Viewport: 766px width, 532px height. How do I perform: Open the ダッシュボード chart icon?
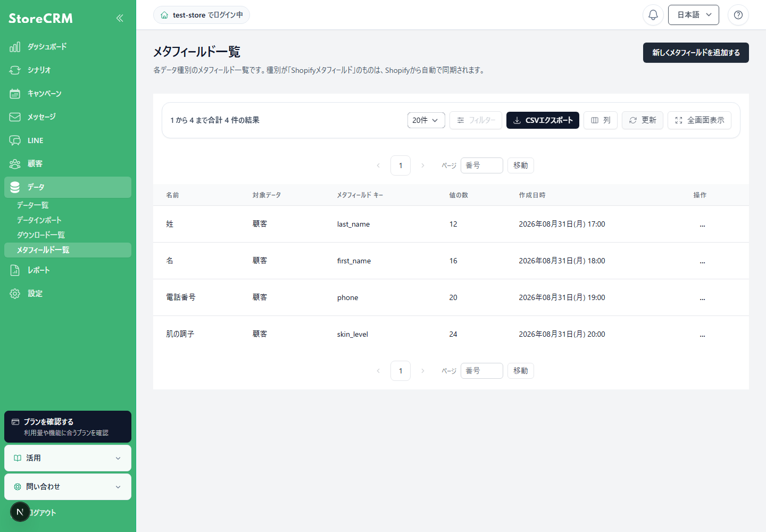tap(15, 47)
